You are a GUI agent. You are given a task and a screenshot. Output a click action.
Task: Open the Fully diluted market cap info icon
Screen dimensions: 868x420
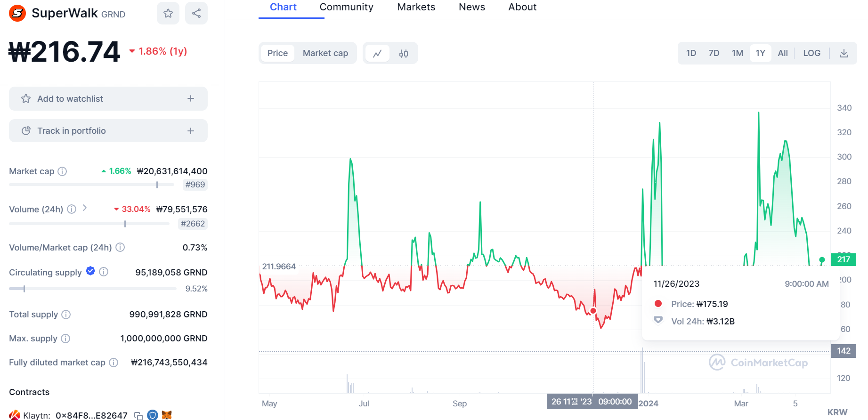tap(114, 362)
